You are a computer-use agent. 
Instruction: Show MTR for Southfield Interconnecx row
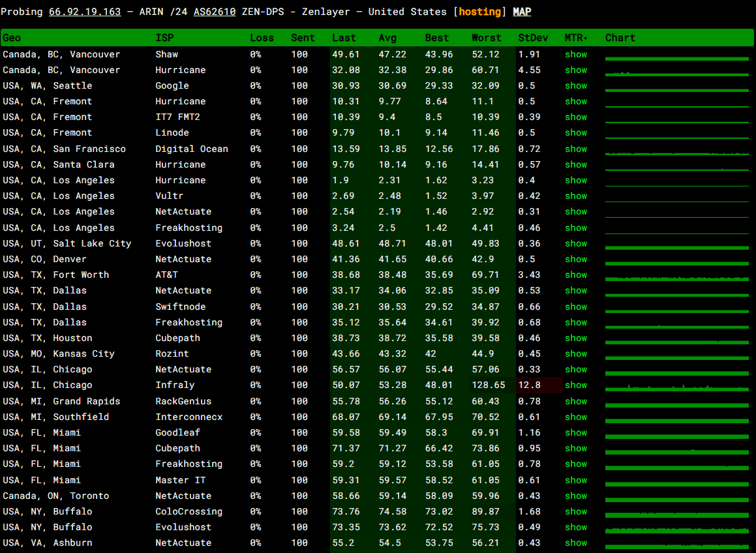576,417
